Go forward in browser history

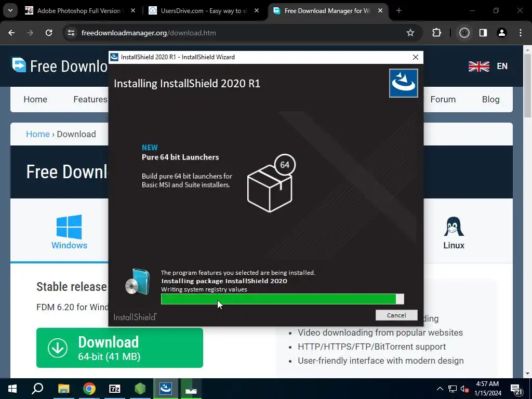click(x=30, y=33)
